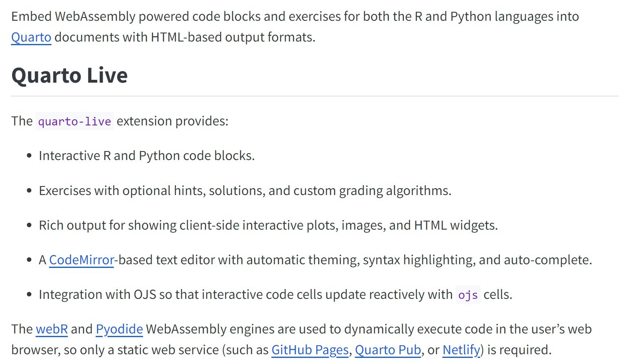Click the "documents with HTML-based output formats" text

185,37
